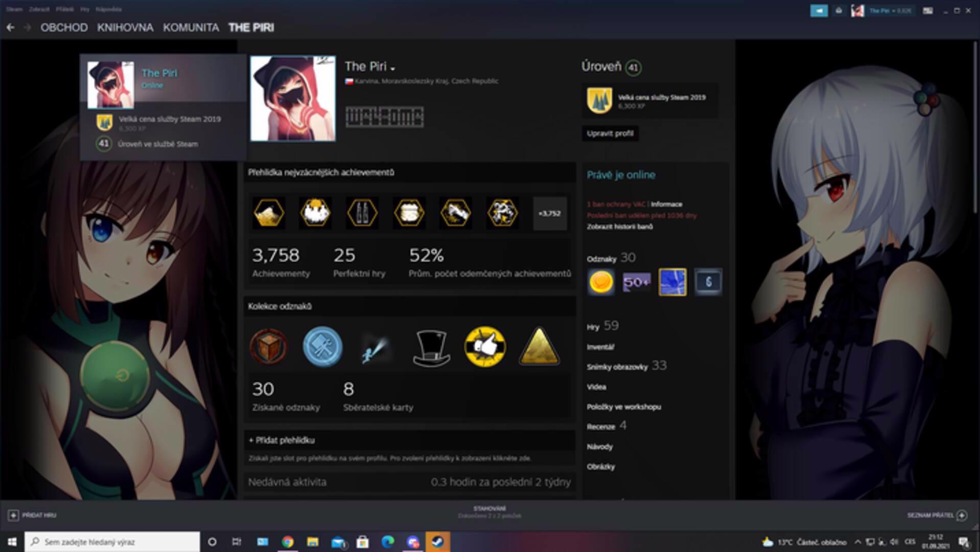Image resolution: width=980 pixels, height=552 pixels.
Task: Click the 30 Získané odznaky count
Action: [x=286, y=397]
